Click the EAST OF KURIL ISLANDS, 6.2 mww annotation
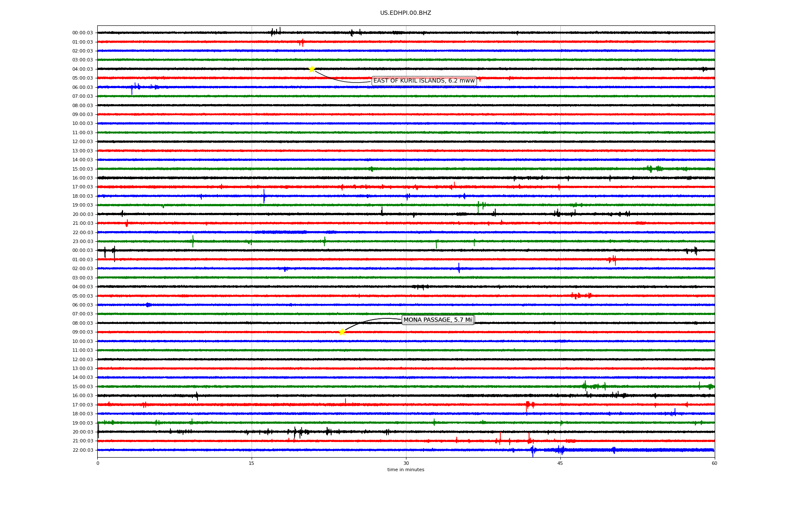The image size is (812, 508). click(424, 81)
